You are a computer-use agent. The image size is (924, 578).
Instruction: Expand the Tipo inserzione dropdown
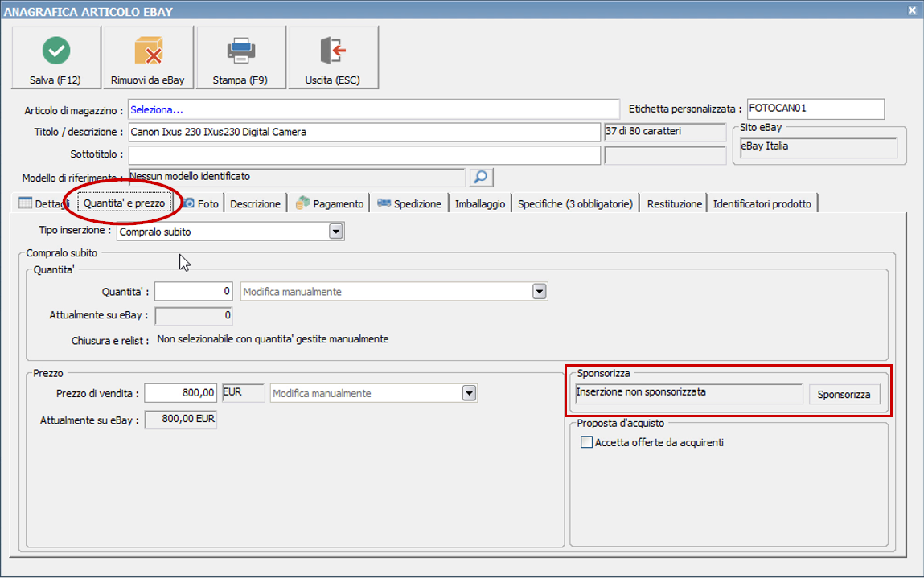click(336, 232)
